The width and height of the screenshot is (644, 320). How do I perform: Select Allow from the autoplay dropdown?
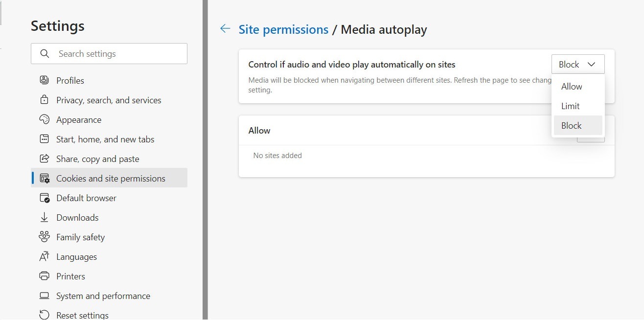[572, 87]
